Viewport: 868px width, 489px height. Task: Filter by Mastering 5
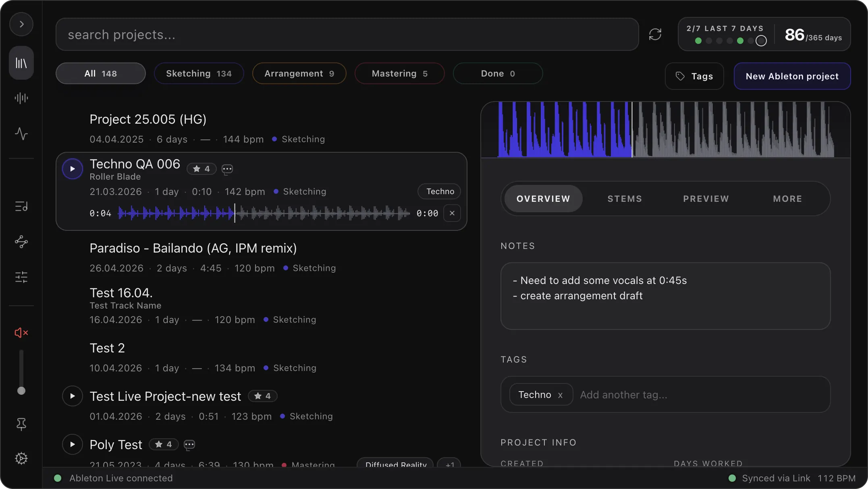[x=399, y=73]
